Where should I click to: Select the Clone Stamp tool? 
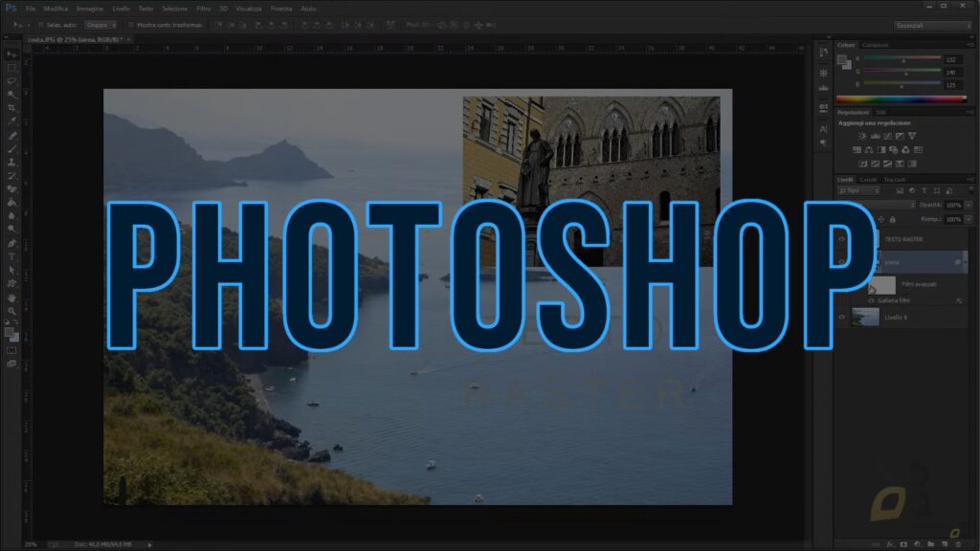point(11,163)
